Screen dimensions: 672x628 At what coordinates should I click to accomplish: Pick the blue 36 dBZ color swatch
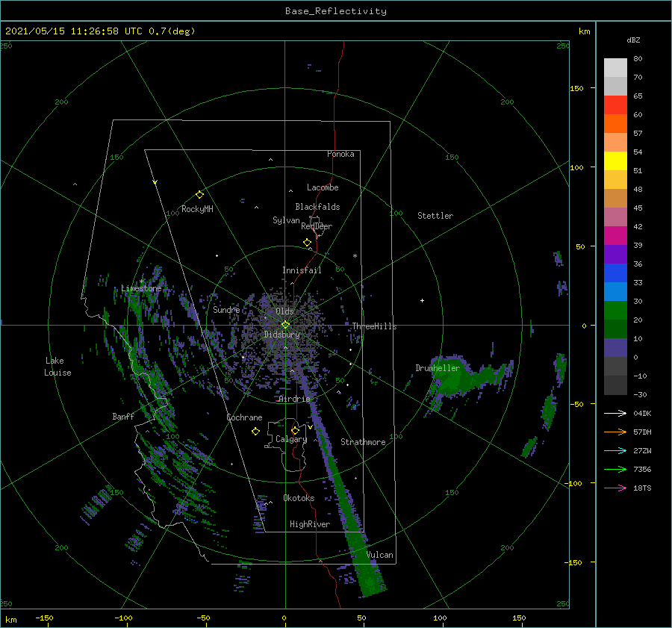click(615, 273)
